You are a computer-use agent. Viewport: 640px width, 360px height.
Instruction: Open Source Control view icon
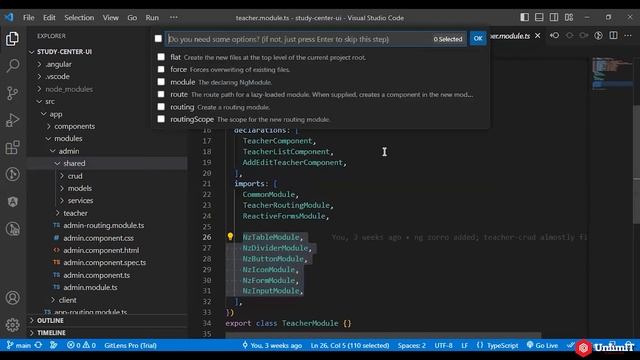pyautogui.click(x=12, y=93)
